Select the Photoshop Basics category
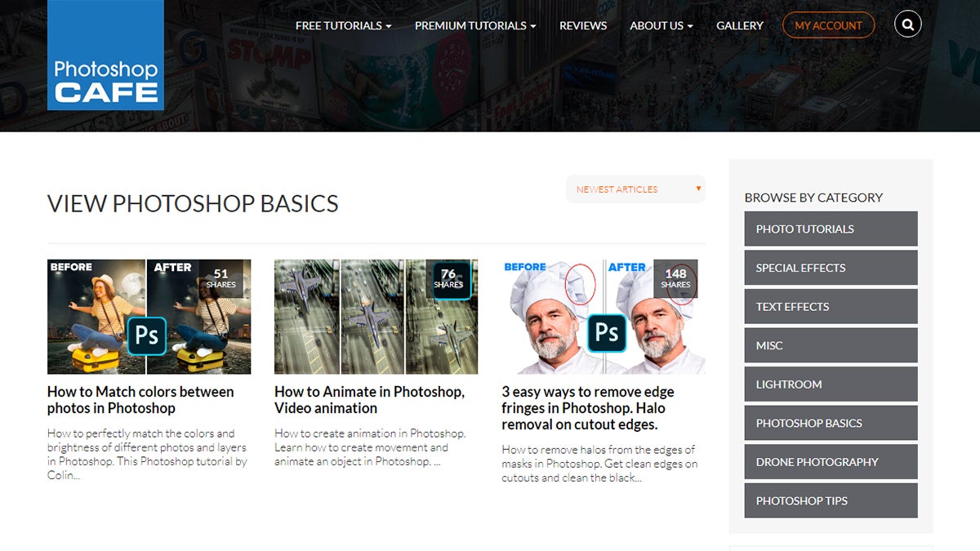 click(x=831, y=423)
